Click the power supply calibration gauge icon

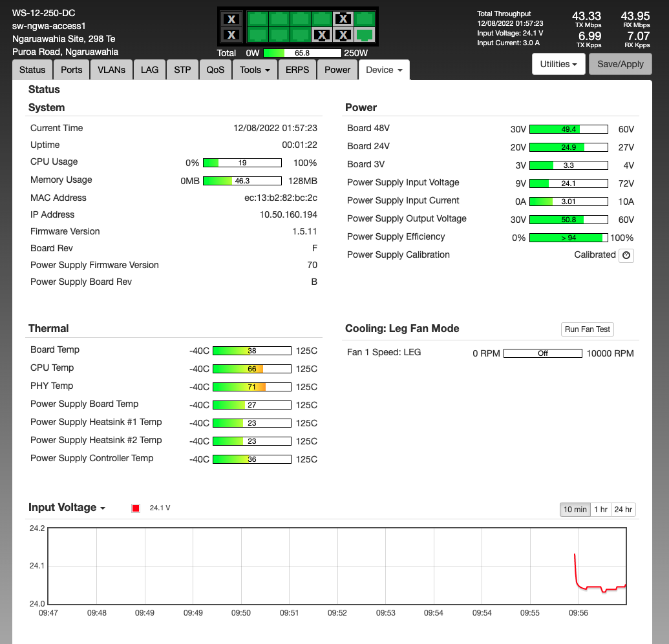click(626, 255)
